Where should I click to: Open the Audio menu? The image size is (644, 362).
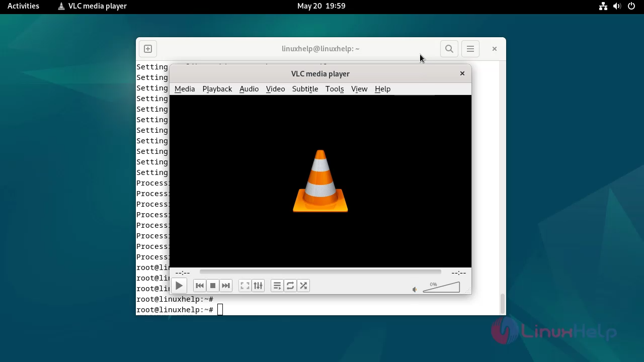point(249,88)
